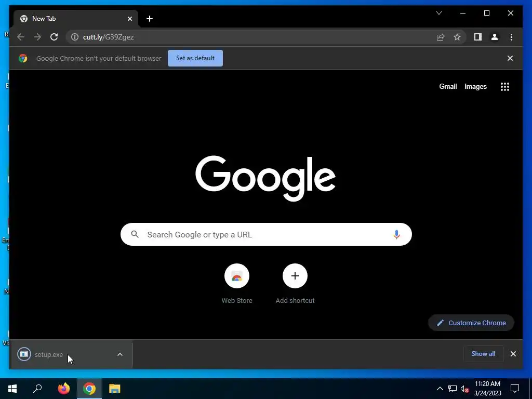
Task: Share this page icon in address bar
Action: pyautogui.click(x=441, y=37)
